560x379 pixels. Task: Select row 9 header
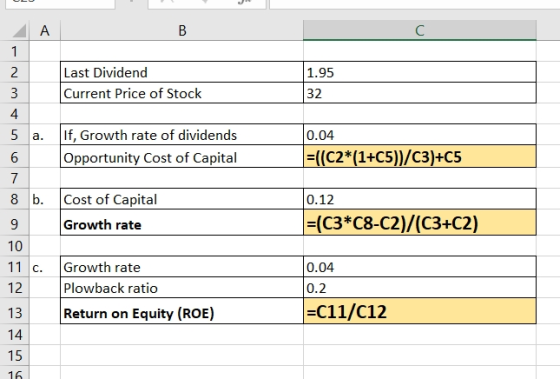[x=14, y=223]
